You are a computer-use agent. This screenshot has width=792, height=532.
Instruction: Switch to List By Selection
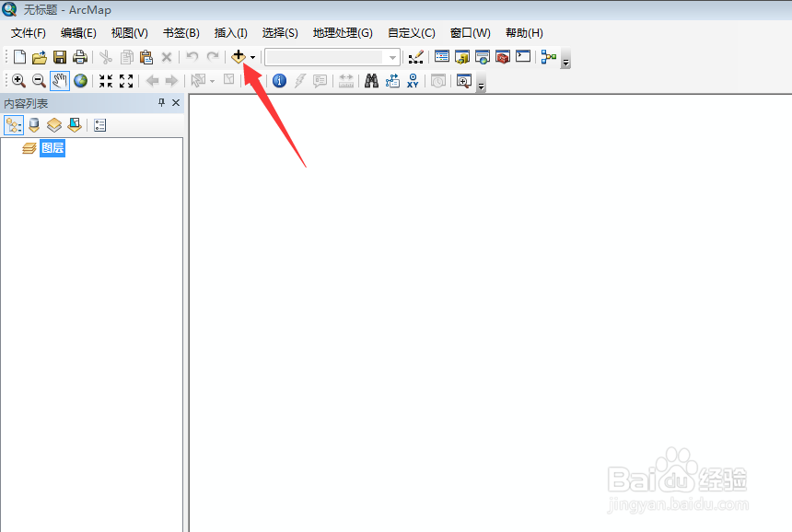point(75,125)
